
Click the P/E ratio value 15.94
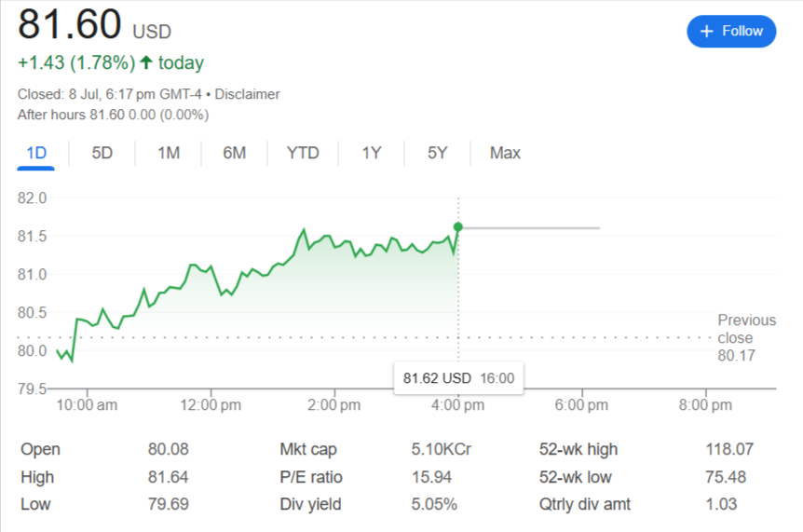tap(431, 477)
